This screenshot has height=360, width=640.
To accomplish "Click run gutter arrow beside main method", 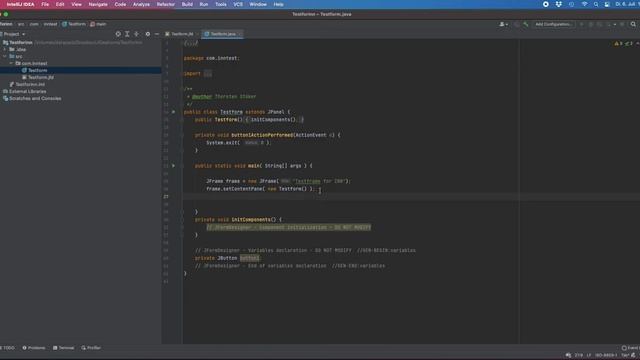I will 173,166.
